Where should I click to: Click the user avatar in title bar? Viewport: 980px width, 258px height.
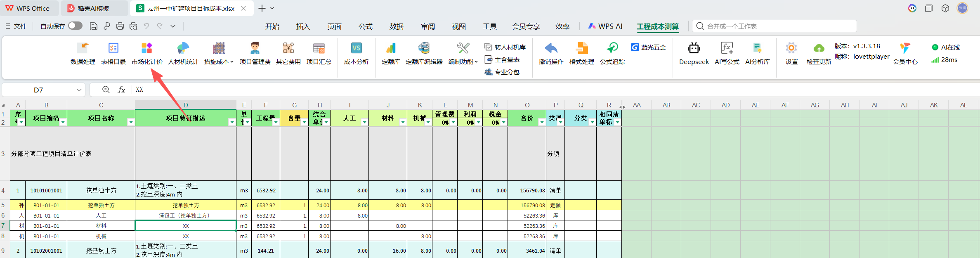[962, 8]
